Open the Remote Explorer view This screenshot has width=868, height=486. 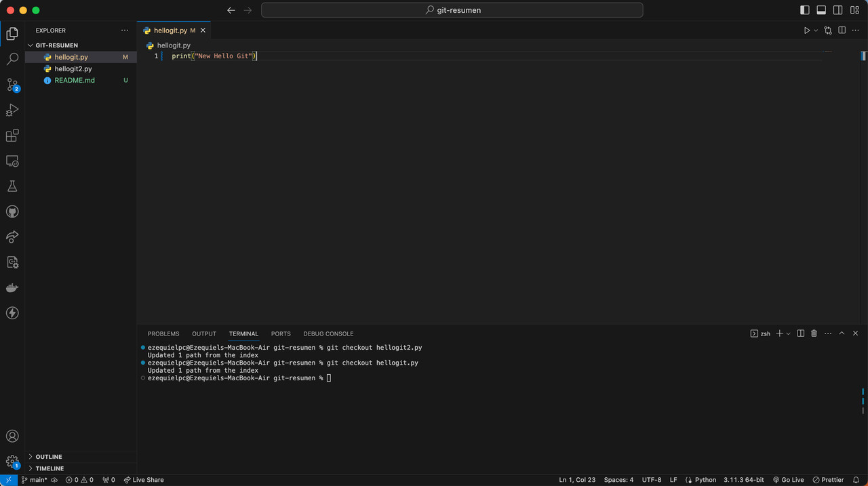click(x=12, y=161)
